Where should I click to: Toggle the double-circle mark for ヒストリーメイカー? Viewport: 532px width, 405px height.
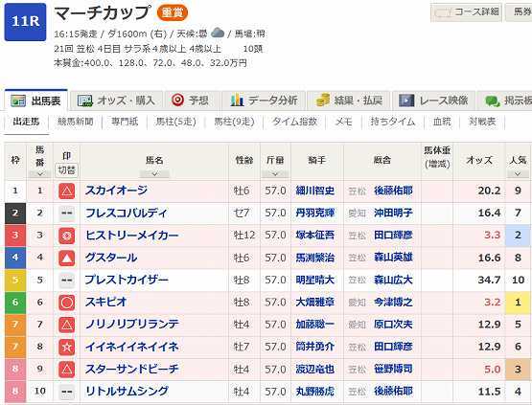coord(67,236)
